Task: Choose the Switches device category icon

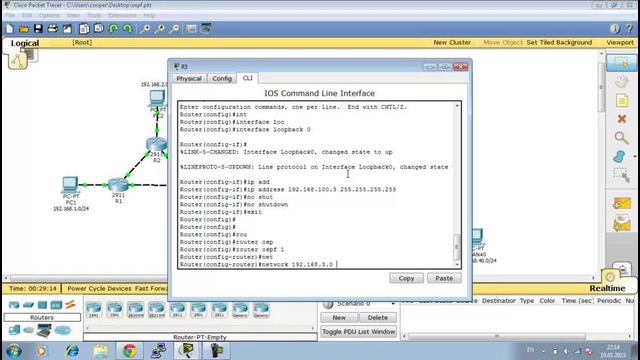Action: [x=28, y=305]
